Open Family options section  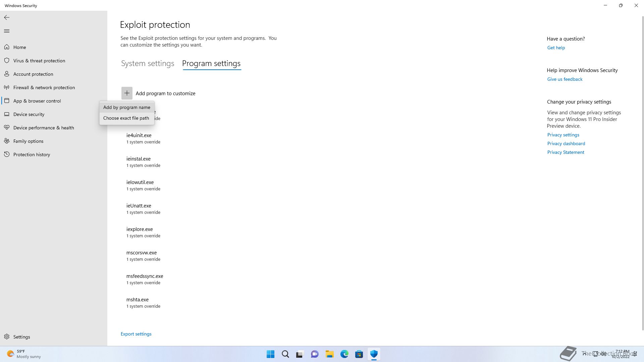[28, 141]
